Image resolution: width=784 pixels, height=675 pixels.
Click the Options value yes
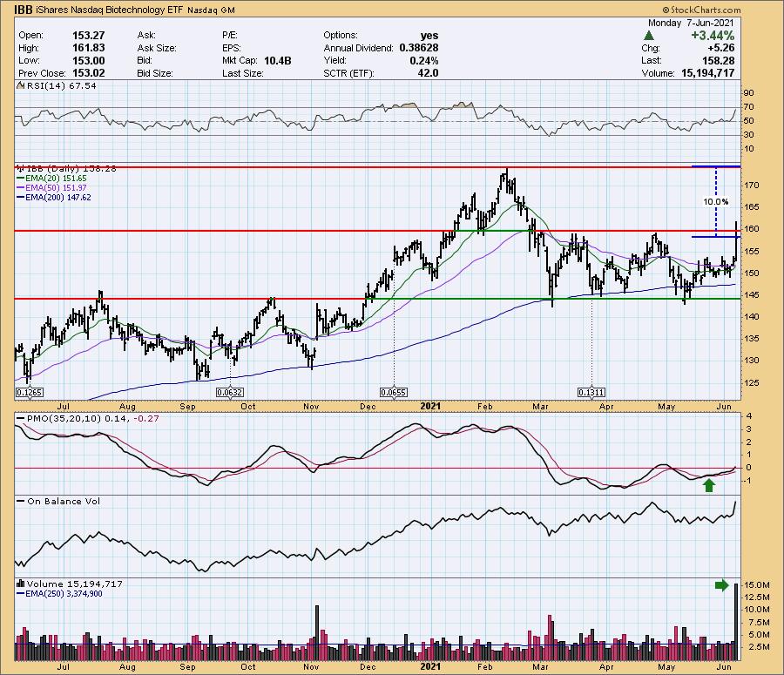point(429,36)
